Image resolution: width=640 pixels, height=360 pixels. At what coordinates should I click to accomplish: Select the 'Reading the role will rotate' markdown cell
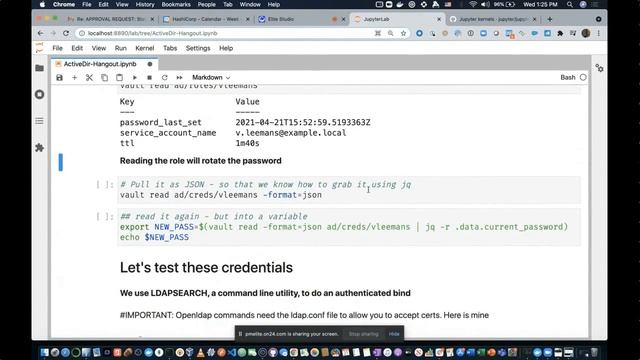pyautogui.click(x=200, y=161)
